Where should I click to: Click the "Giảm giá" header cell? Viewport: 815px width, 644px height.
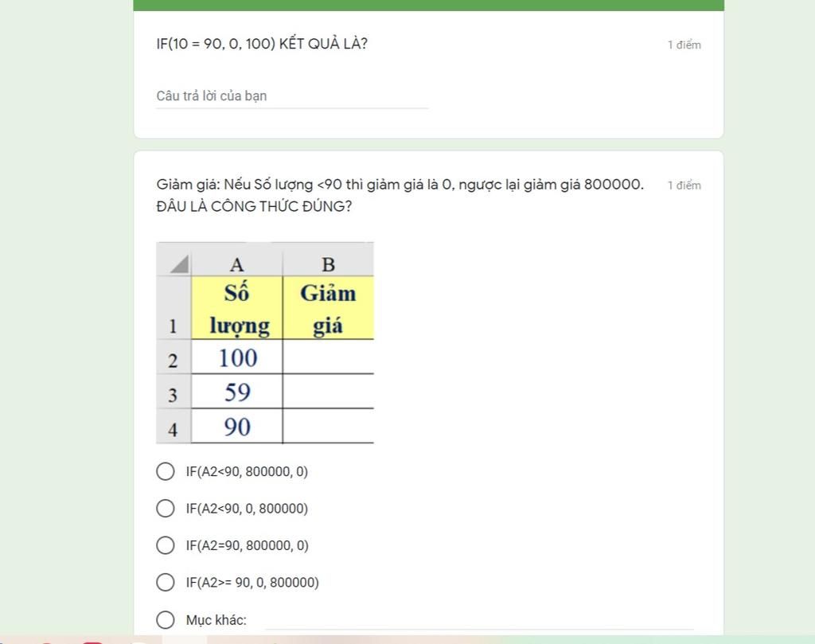click(328, 309)
